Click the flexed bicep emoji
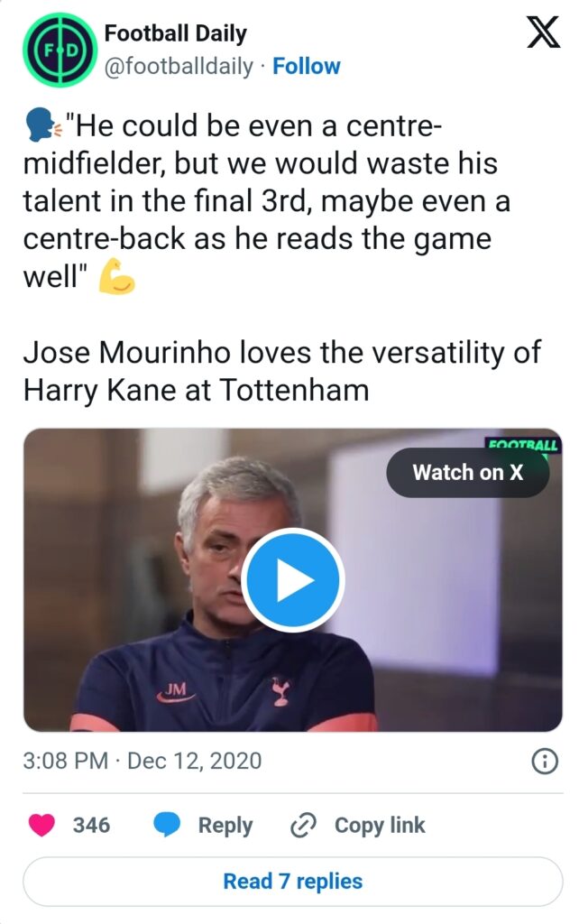 tap(116, 276)
